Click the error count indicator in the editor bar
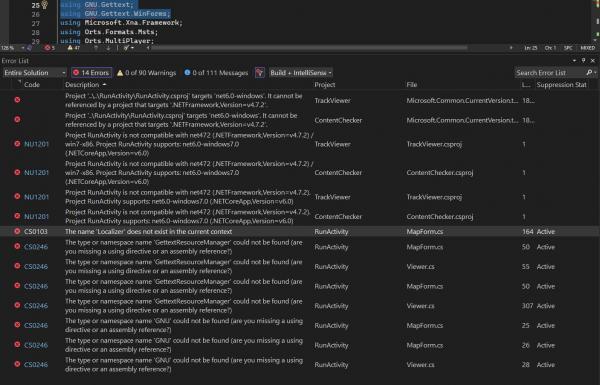The height and width of the screenshot is (385, 600). (x=49, y=48)
